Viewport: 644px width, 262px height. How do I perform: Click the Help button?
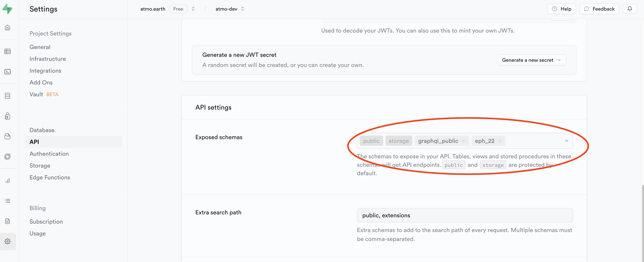click(562, 9)
